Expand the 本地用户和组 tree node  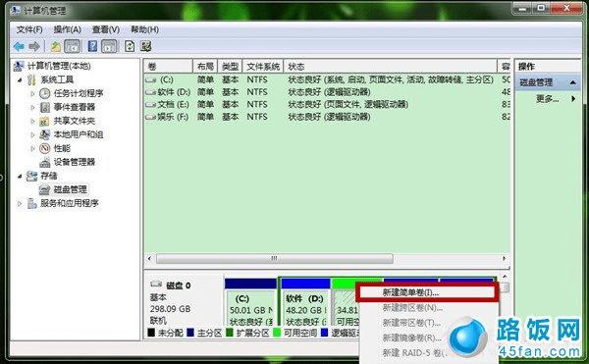click(x=32, y=134)
